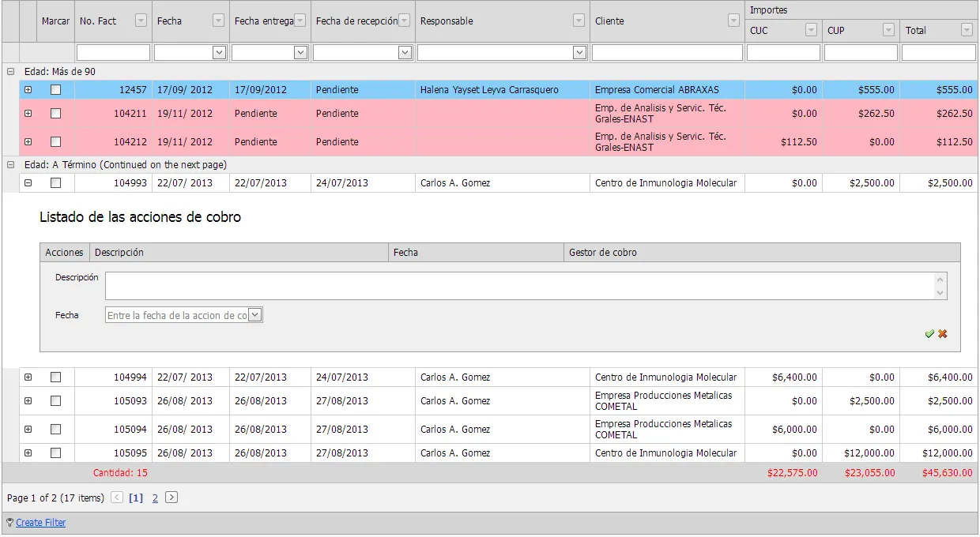Viewport: 980px width, 537px height.
Task: Check the Marcar box for invoice 12457
Action: [x=55, y=90]
